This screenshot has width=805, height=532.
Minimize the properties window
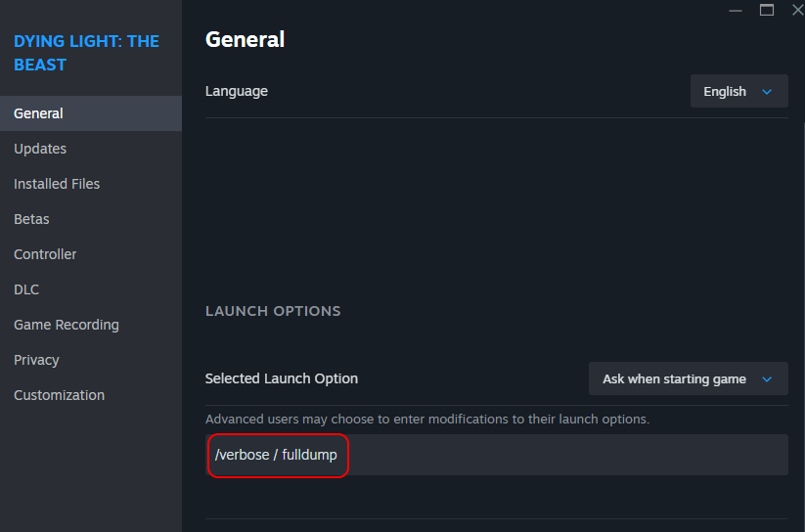click(734, 10)
